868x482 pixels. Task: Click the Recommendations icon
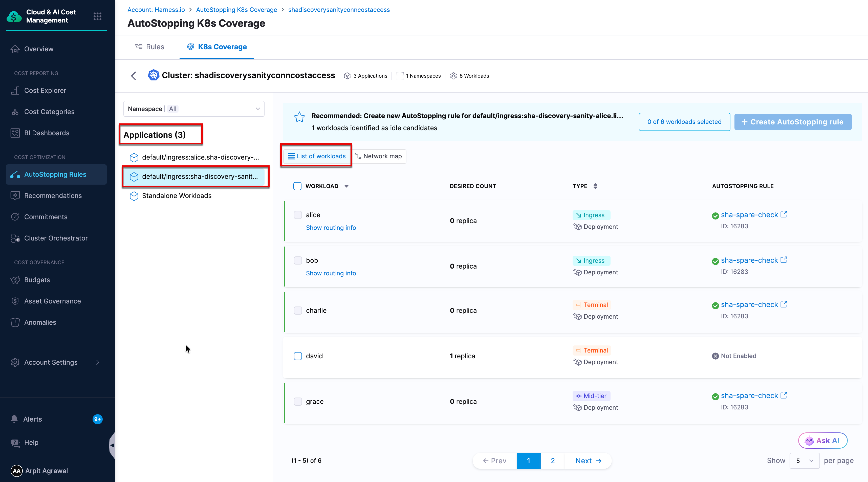[x=15, y=196]
